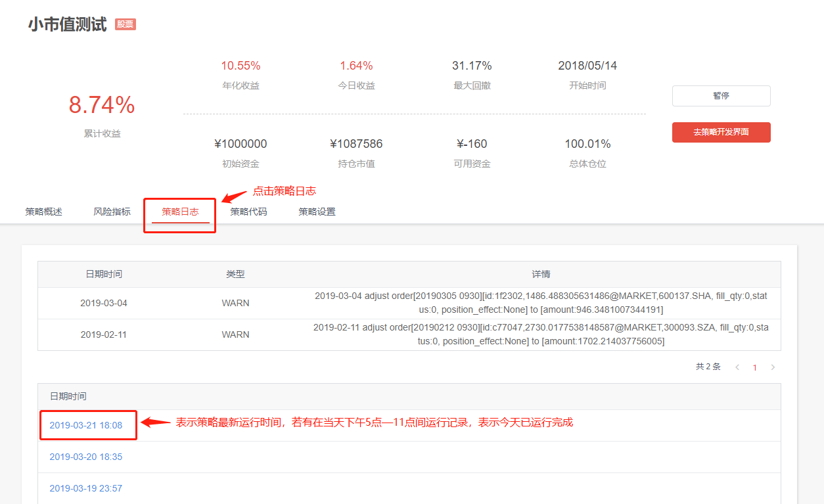
Task: Select page number 1 in pagination
Action: pyautogui.click(x=755, y=368)
